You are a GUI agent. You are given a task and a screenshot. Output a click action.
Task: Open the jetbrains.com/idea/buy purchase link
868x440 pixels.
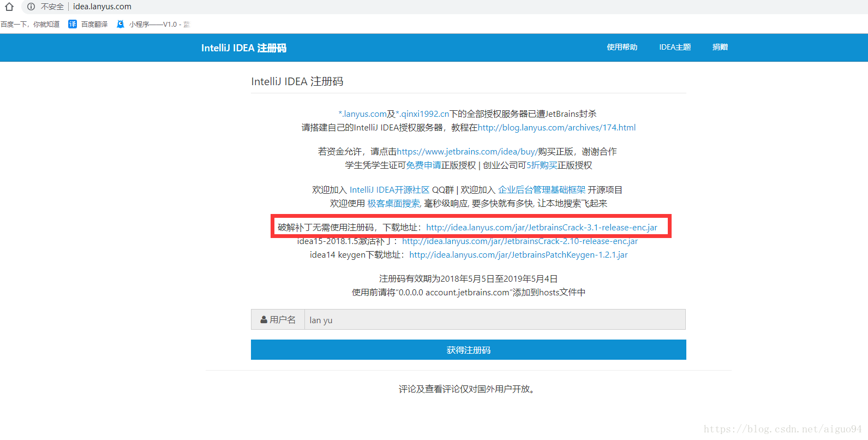tap(468, 151)
